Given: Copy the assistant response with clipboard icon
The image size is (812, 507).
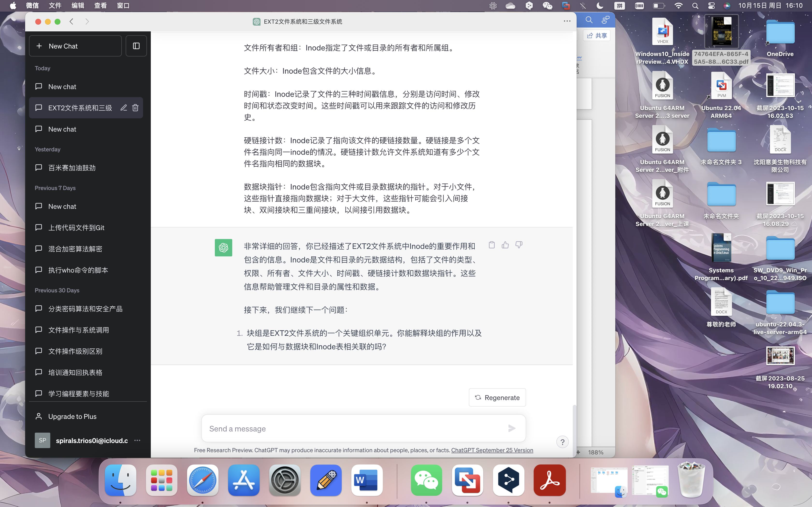Looking at the screenshot, I should coord(492,245).
